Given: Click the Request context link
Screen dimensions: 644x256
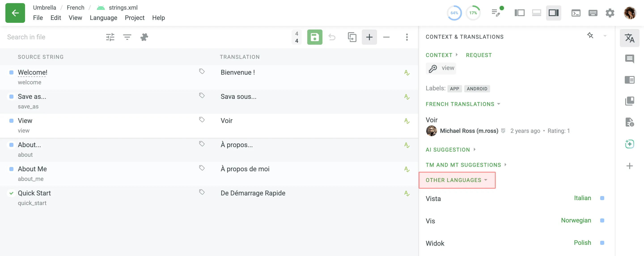Looking at the screenshot, I should pos(479,55).
